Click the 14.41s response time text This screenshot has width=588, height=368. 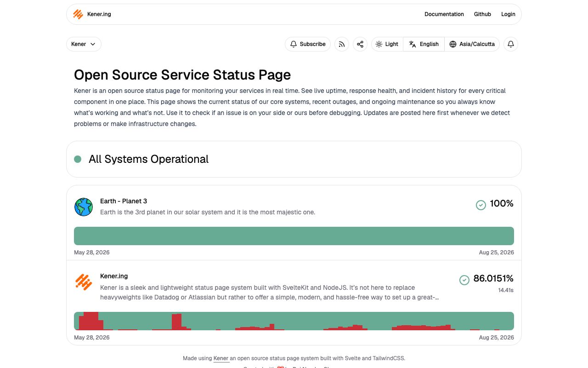[x=506, y=290]
